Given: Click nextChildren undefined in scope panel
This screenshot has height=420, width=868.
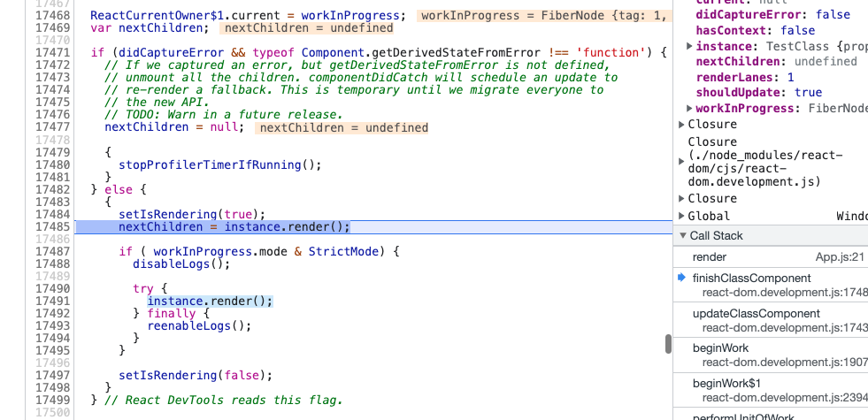Looking at the screenshot, I should point(776,61).
